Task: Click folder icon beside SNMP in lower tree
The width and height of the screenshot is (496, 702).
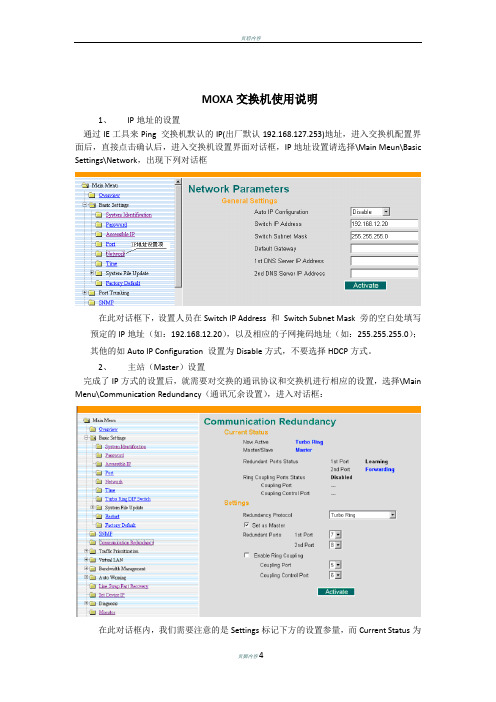Action: tap(93, 534)
